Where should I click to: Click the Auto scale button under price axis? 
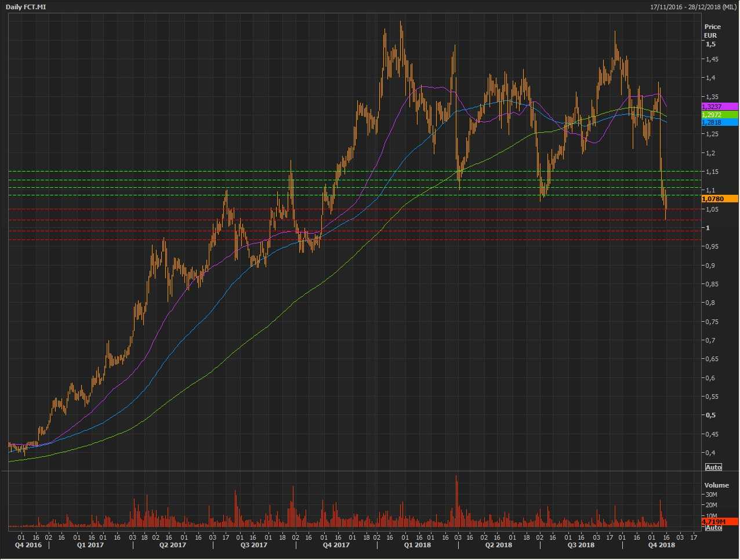pos(713,467)
